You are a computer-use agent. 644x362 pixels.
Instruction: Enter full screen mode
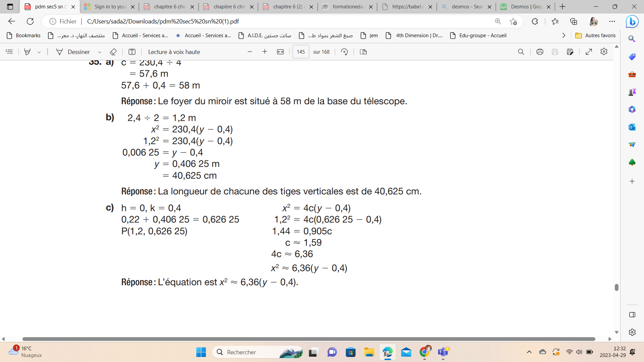pos(589,52)
